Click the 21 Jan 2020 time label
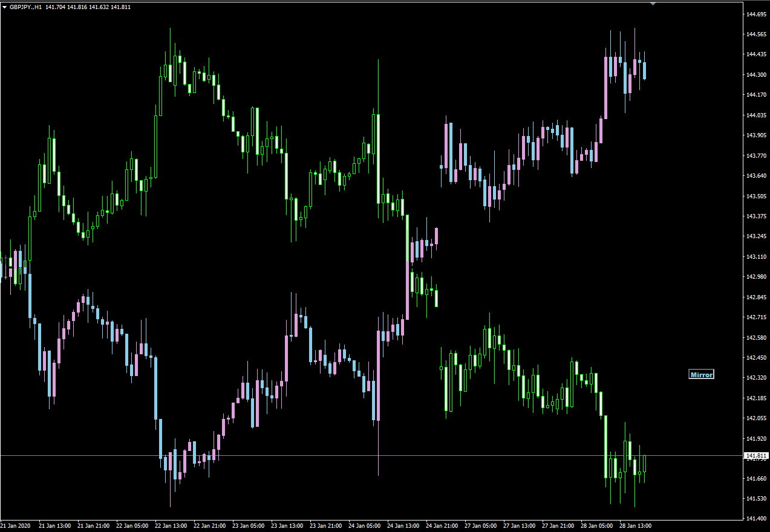Screen dimensions: 770x532 tap(15, 526)
